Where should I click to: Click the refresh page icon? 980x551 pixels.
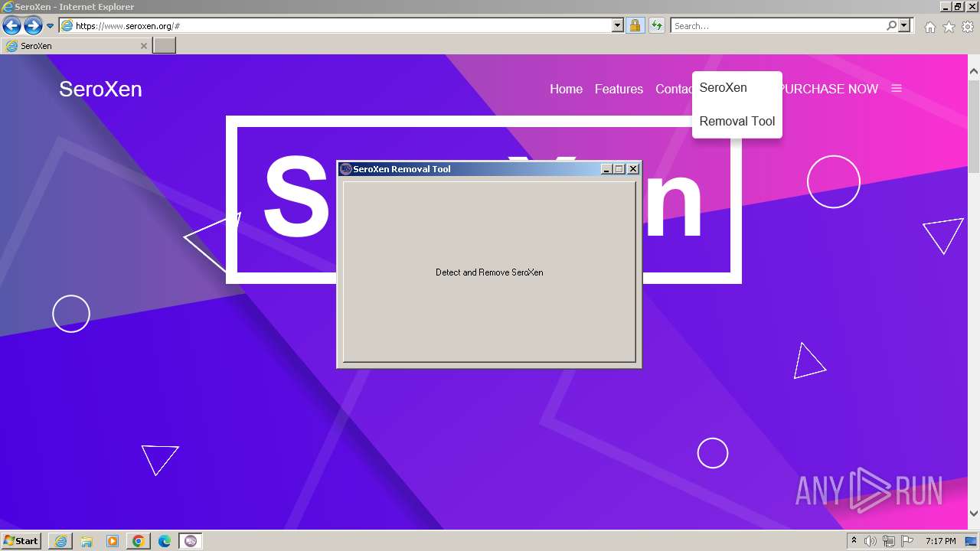pos(656,26)
